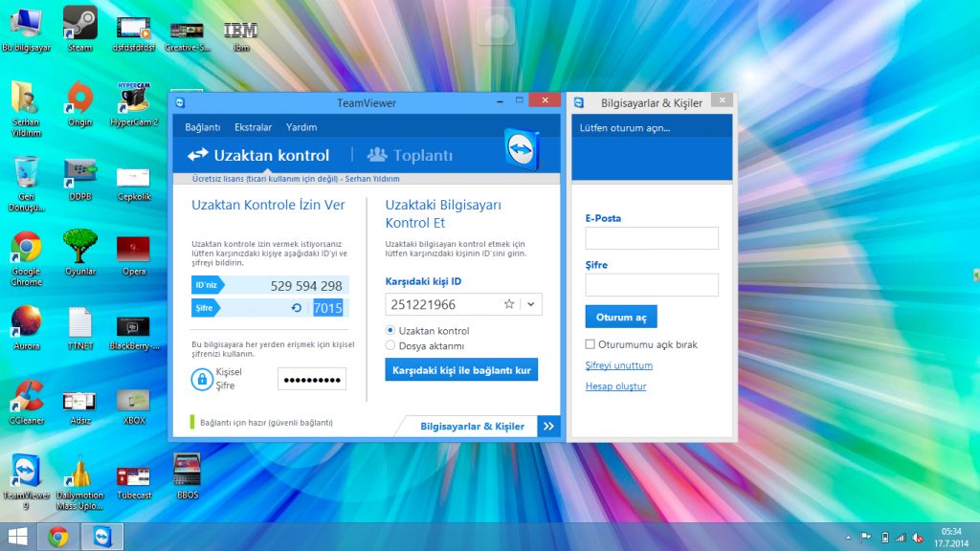Image resolution: width=980 pixels, height=551 pixels.
Task: Expand the partner ID history dropdown arrow
Action: coord(531,304)
